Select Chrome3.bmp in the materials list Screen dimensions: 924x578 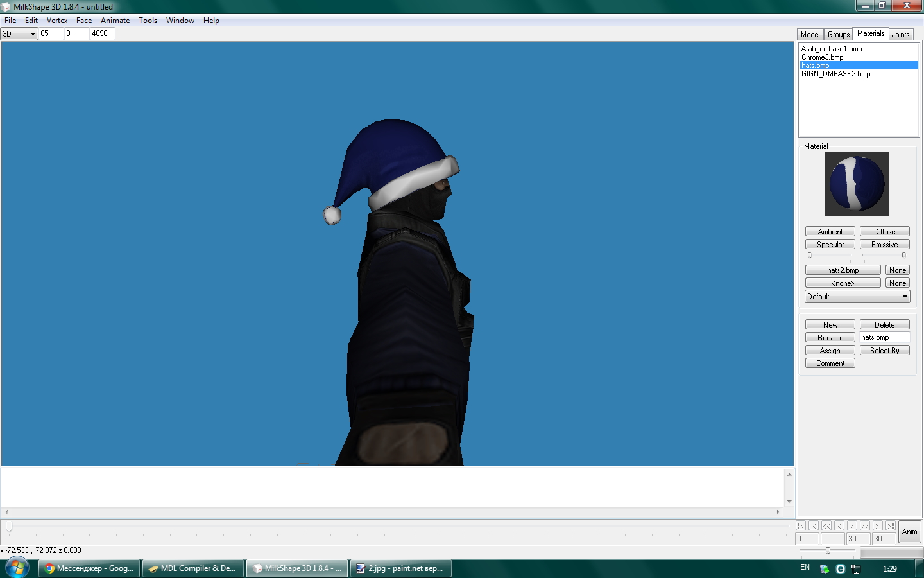click(859, 57)
